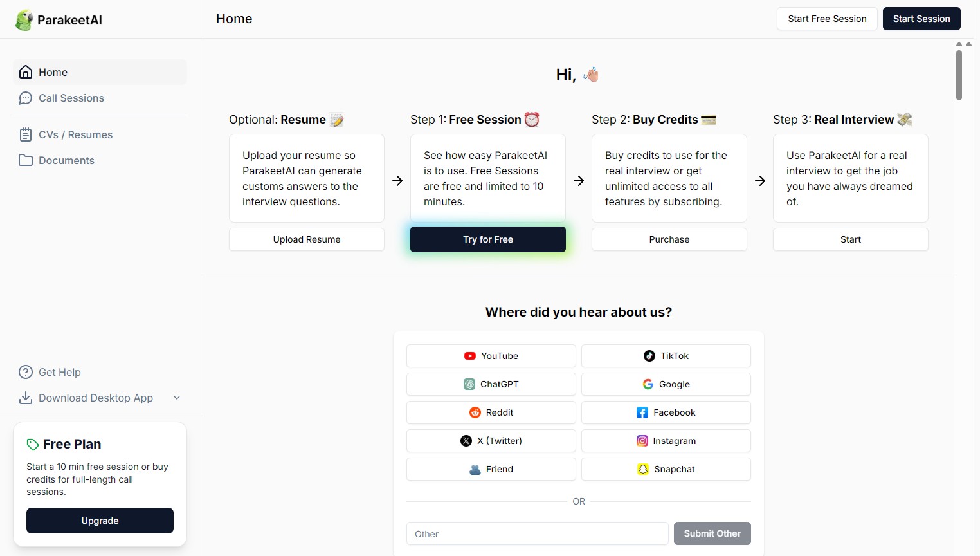Click the Upgrade button in Free Plan
The width and height of the screenshot is (980, 556).
coord(100,521)
